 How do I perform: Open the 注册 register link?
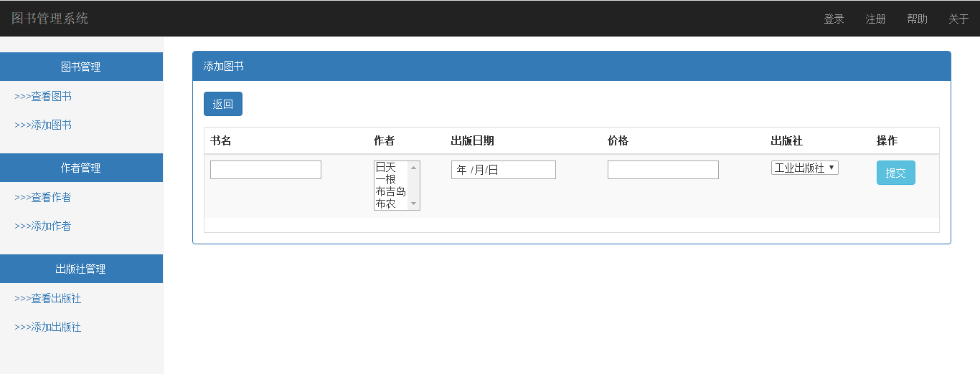(875, 19)
